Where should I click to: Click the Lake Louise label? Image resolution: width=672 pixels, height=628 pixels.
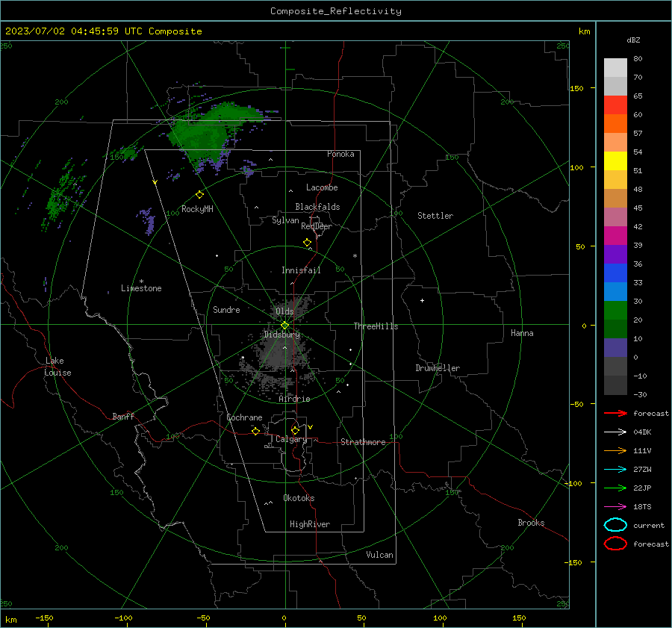coord(57,367)
